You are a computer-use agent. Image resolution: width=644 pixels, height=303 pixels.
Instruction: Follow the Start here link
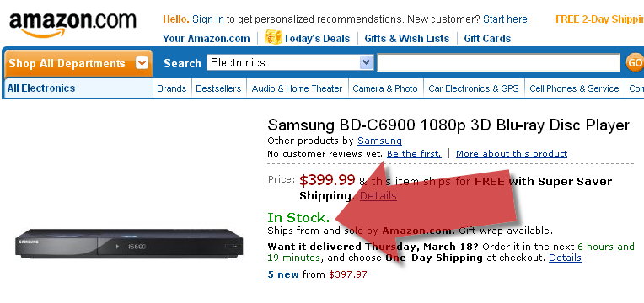tap(505, 19)
